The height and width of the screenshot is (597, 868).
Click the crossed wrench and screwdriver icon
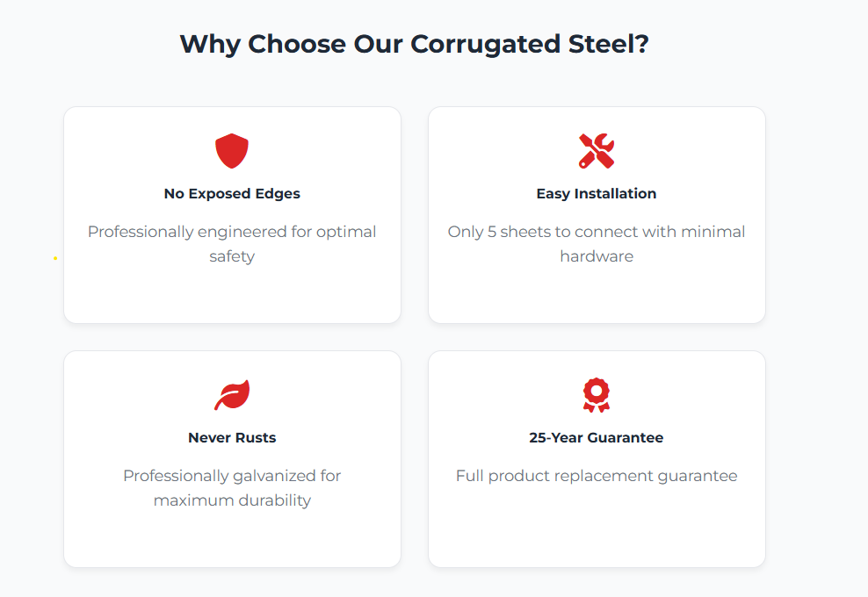pyautogui.click(x=597, y=151)
